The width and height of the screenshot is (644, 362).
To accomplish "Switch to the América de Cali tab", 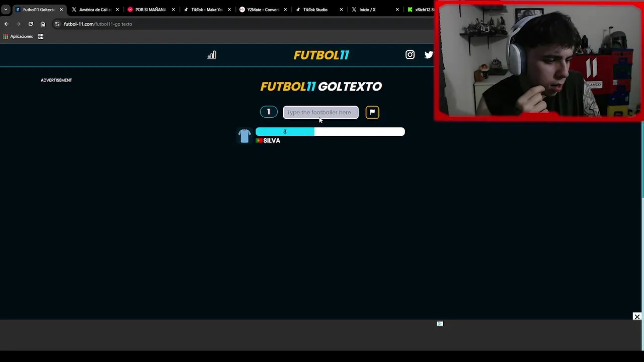I will [95, 10].
